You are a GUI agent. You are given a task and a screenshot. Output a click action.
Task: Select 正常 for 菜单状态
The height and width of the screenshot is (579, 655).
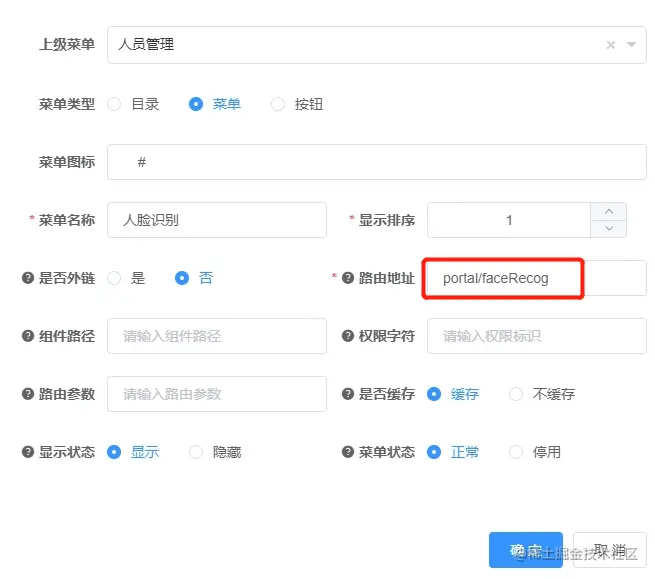[434, 452]
